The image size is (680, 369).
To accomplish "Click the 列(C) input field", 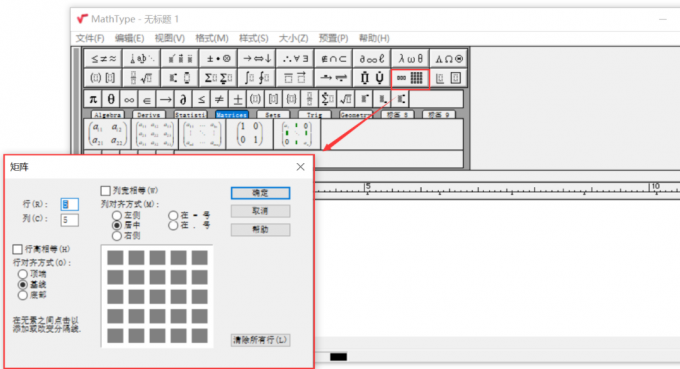I will (x=69, y=219).
